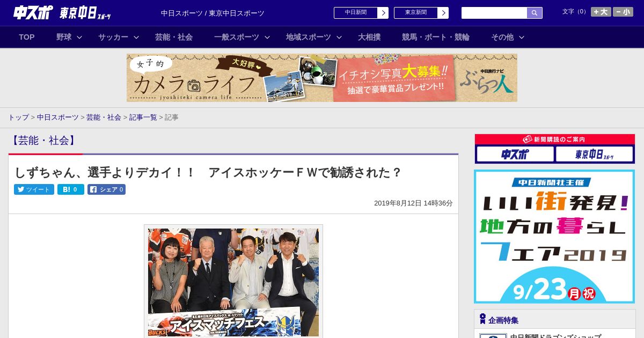Click 芸能・社会 breadcrumb link
The width and height of the screenshot is (644, 338).
(x=104, y=117)
